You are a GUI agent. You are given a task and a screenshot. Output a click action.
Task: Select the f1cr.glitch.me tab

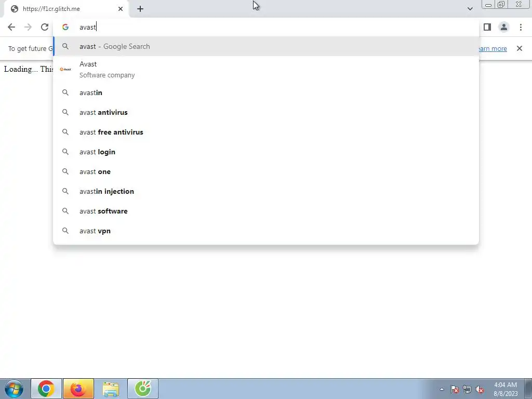coord(66,9)
